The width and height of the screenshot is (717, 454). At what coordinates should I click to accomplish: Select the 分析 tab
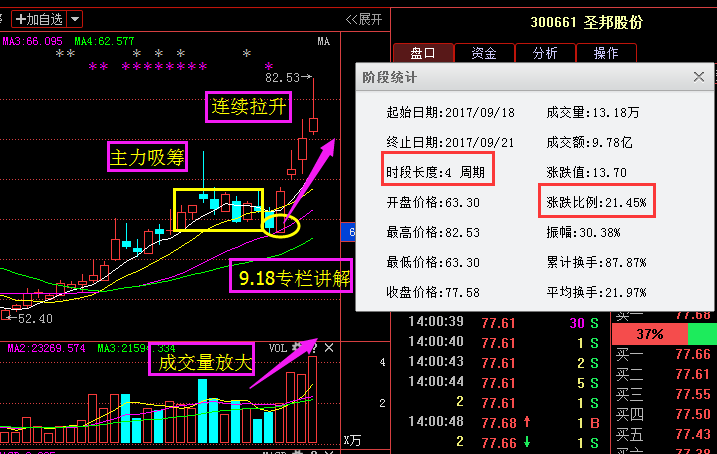click(545, 53)
